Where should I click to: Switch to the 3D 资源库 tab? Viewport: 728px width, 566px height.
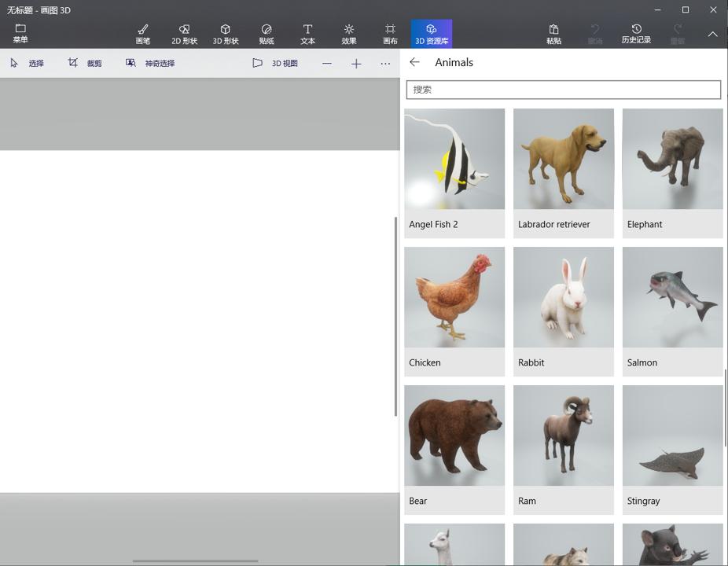(431, 33)
